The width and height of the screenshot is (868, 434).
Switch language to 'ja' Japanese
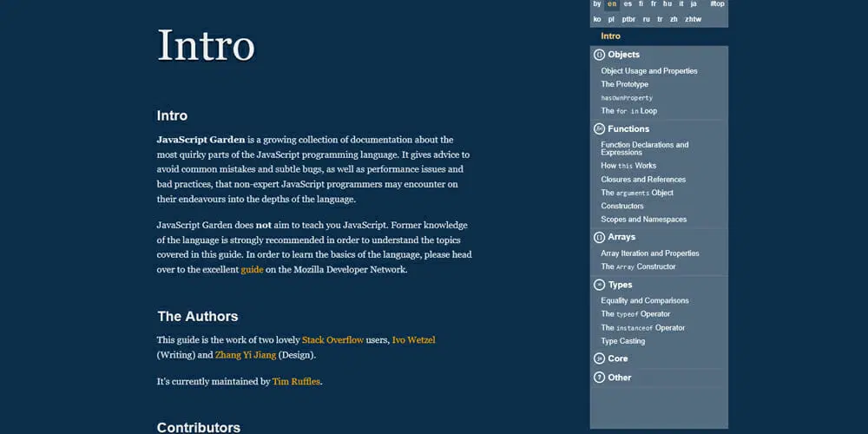coord(693,4)
